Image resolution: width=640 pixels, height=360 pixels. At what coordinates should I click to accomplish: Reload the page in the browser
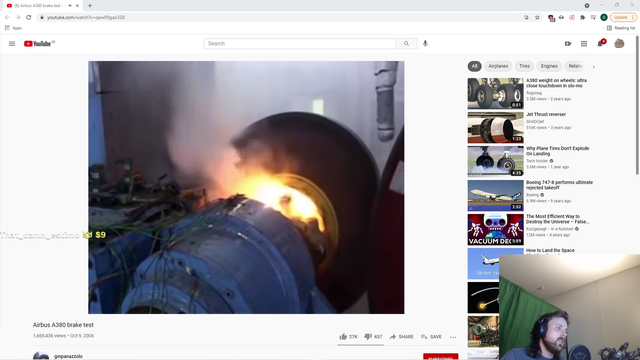pos(29,17)
